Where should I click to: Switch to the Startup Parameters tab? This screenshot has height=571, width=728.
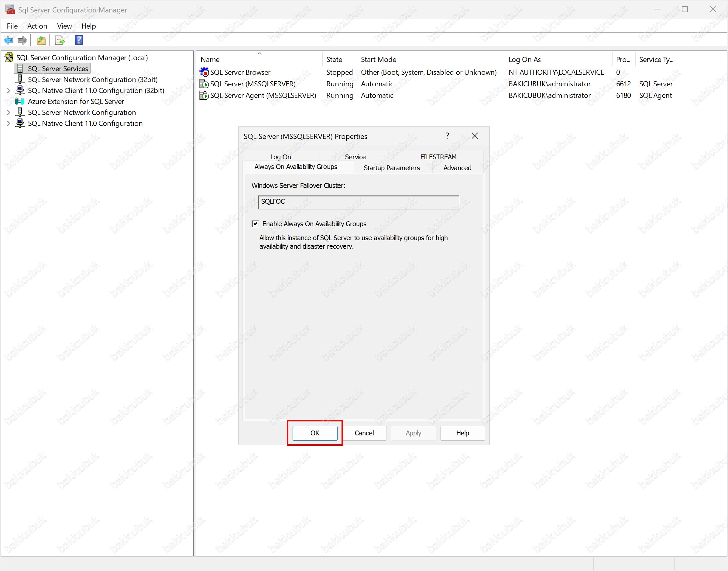click(392, 168)
